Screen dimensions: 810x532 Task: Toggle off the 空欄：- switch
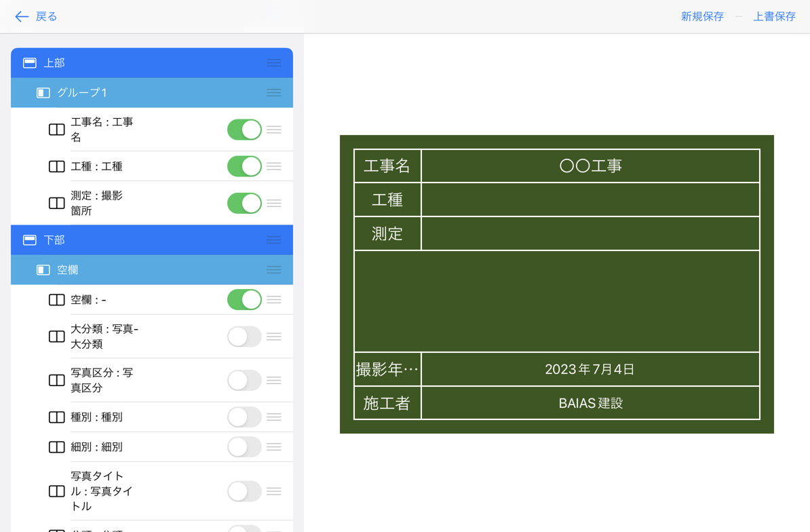pos(244,299)
